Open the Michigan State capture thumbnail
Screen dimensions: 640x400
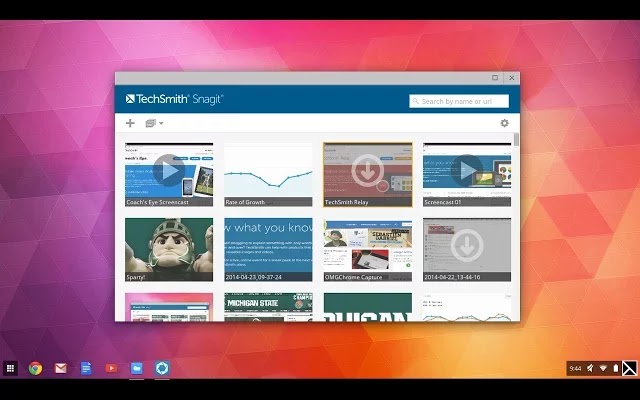(x=268, y=307)
